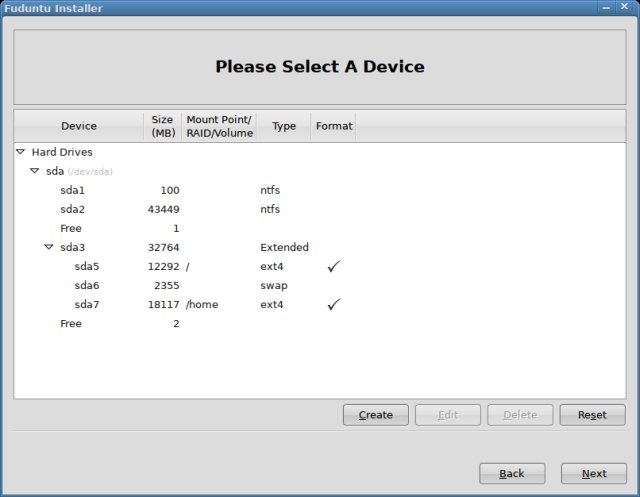640x497 pixels.
Task: Click the ext4 type of sda7
Action: coord(272,304)
